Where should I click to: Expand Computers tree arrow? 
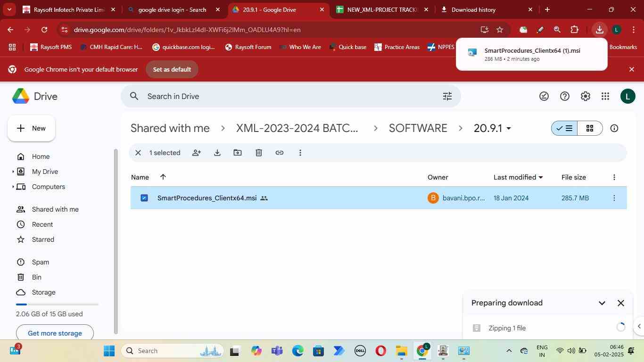(x=13, y=187)
